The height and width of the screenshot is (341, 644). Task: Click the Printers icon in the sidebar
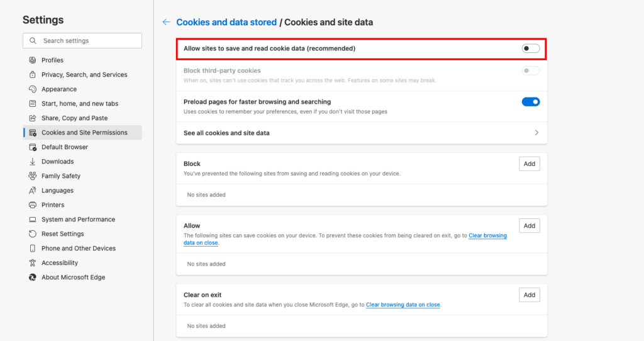(33, 205)
